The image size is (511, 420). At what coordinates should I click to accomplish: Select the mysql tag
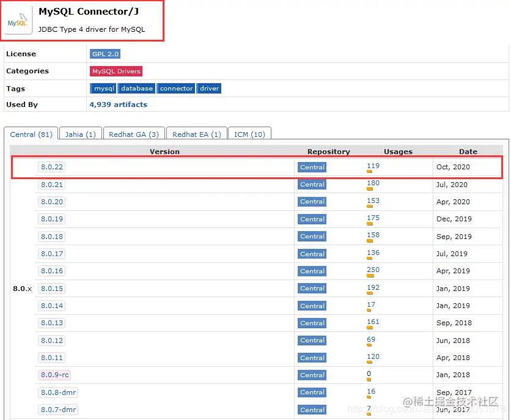[x=103, y=88]
